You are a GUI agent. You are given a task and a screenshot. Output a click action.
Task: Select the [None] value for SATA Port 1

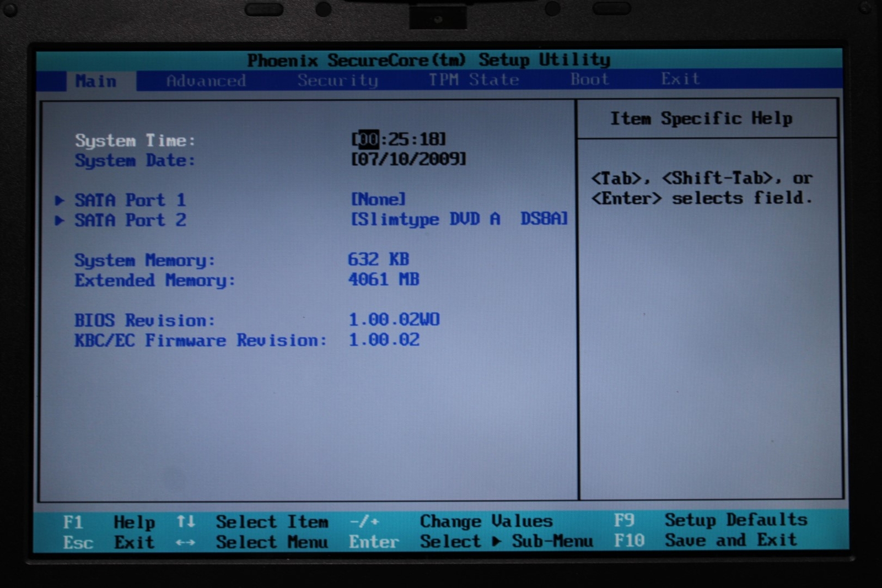pyautogui.click(x=378, y=198)
